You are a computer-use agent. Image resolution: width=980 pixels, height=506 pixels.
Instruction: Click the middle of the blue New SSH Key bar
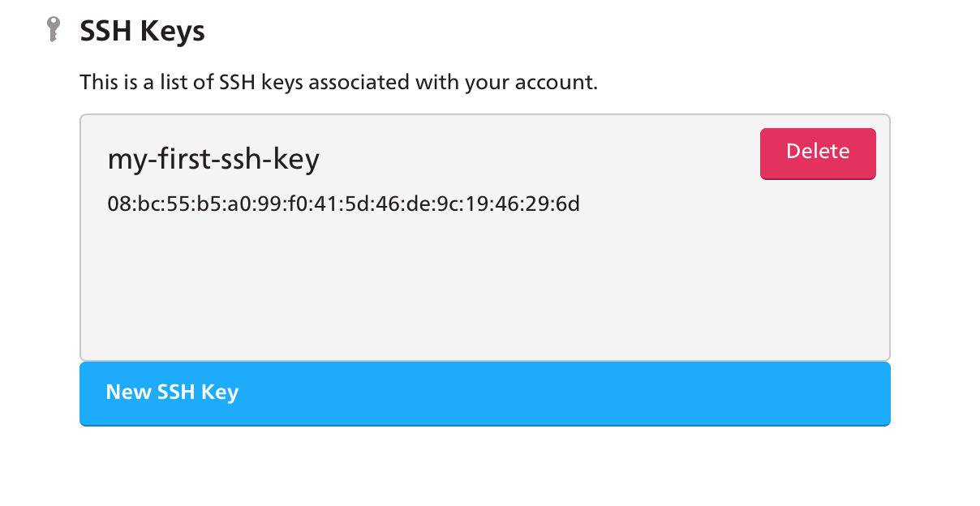tap(485, 393)
